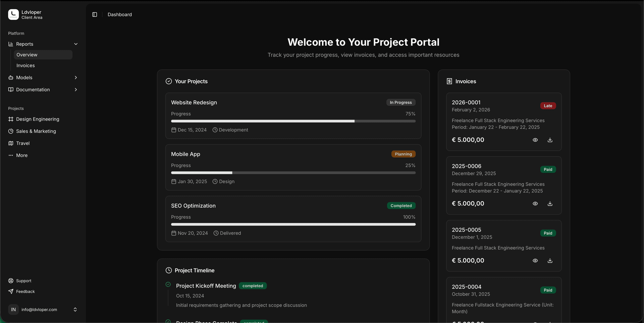644x323 pixels.
Task: Click the Models icon in sidebar
Action: tap(11, 77)
